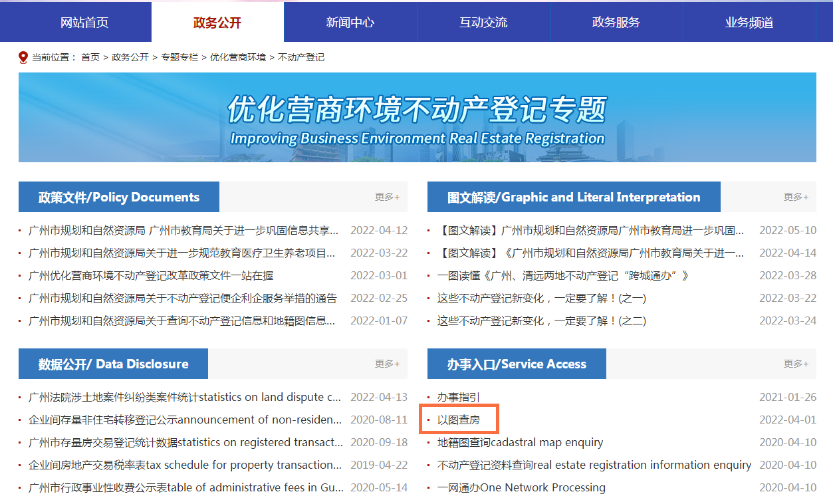Show 更多+ for Data Disclosure section

[x=387, y=364]
